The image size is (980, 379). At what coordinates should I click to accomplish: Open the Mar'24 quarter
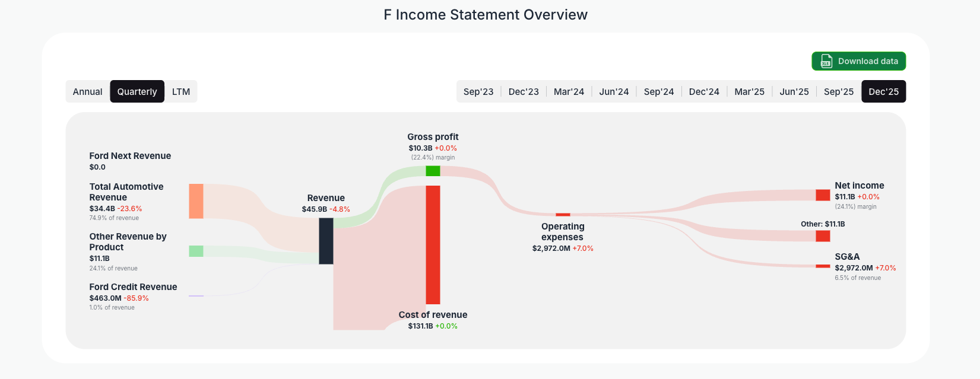[x=569, y=91]
